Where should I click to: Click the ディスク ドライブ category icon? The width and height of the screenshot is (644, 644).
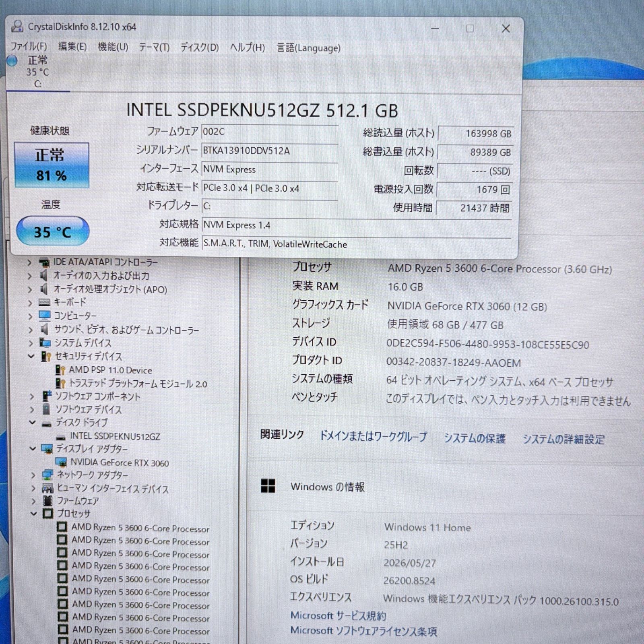(x=47, y=424)
